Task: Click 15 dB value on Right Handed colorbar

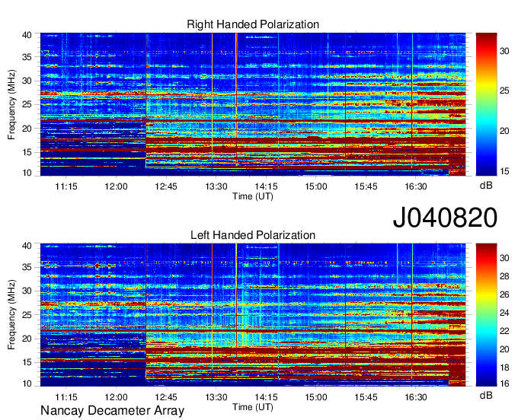Action: click(x=504, y=171)
